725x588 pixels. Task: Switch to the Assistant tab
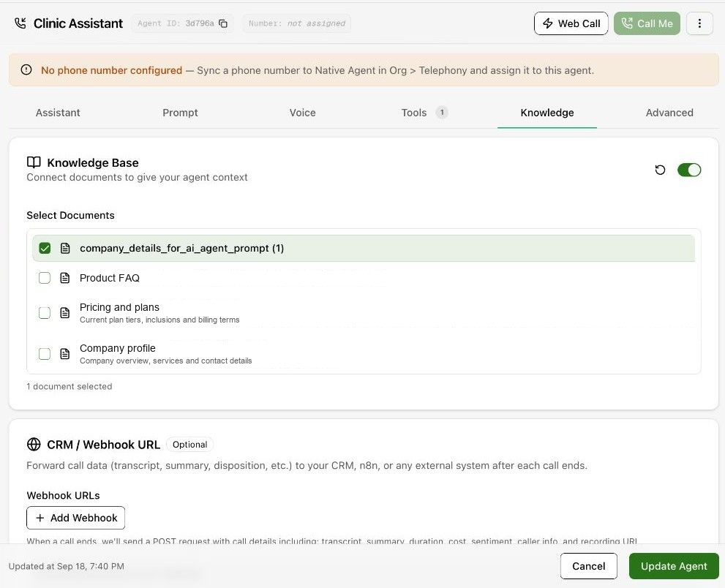pos(58,113)
